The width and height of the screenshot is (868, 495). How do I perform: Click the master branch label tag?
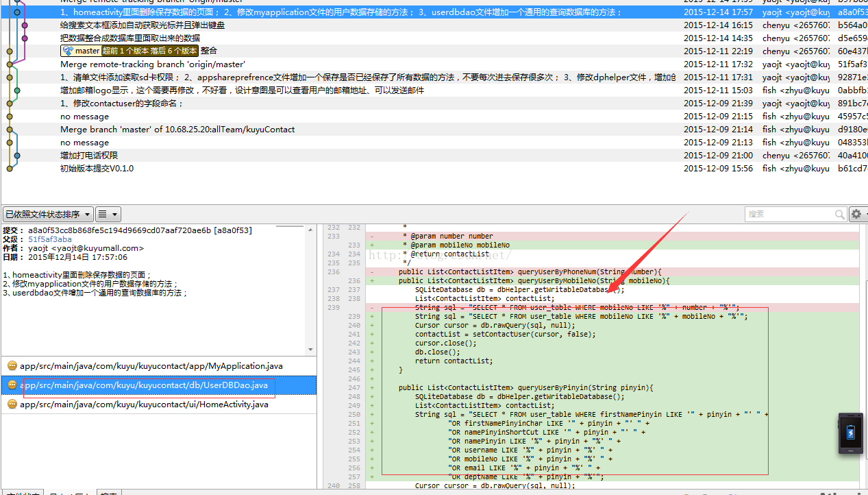[81, 51]
